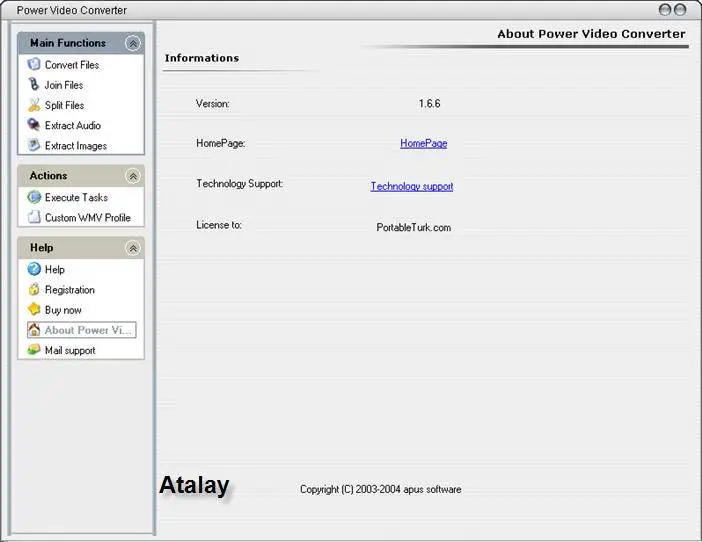This screenshot has height=542, width=702.
Task: Click the Help panel header title
Action: [42, 248]
